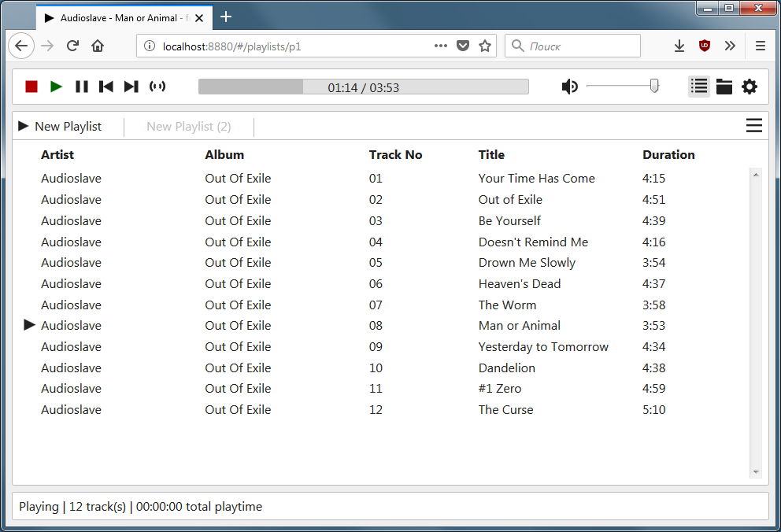Select the New Playlist tab
781x532 pixels.
click(68, 127)
